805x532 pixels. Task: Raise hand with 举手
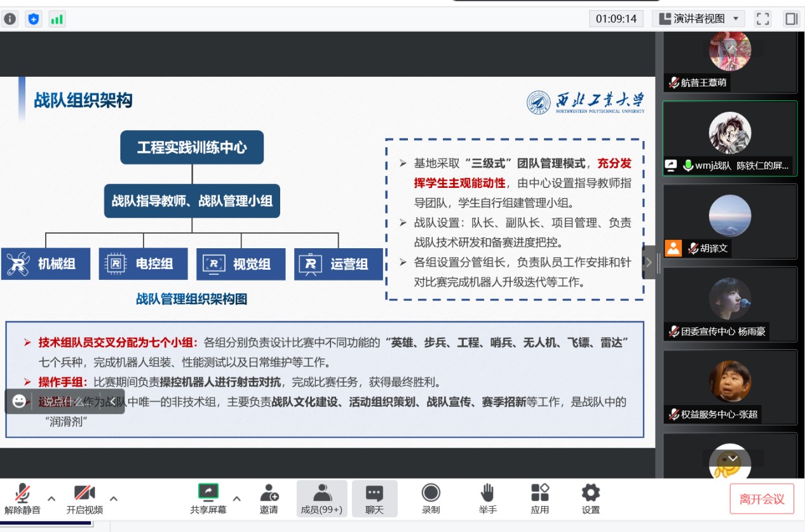[x=487, y=498]
